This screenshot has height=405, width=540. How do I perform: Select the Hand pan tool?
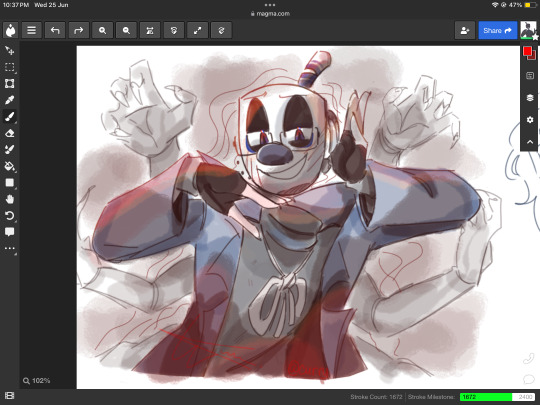10,199
